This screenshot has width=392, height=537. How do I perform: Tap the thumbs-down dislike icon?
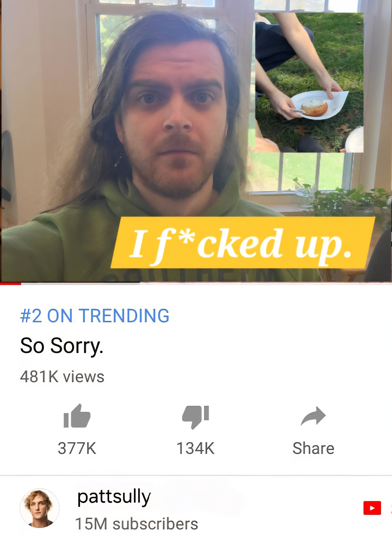195,417
